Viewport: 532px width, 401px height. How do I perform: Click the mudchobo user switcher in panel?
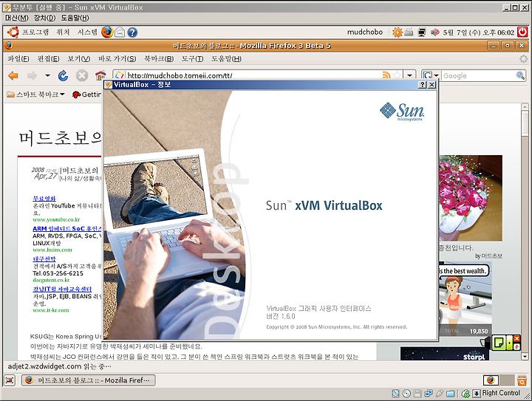click(365, 32)
